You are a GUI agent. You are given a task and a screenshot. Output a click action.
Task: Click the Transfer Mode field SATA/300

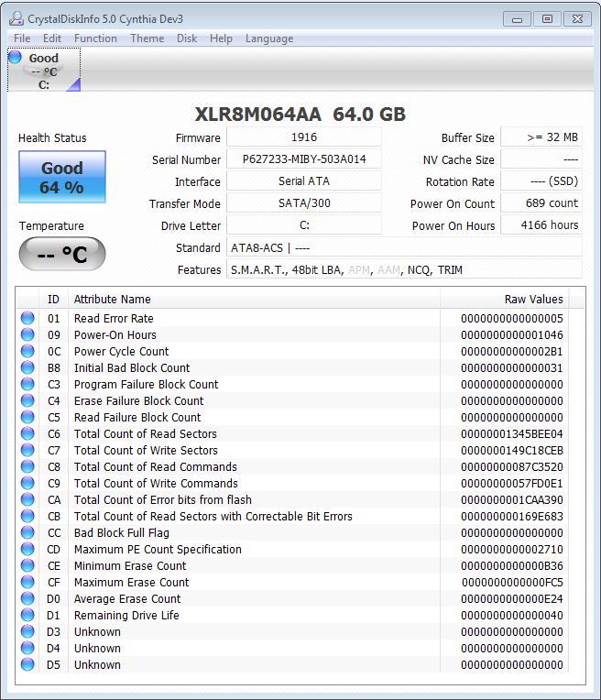pos(304,202)
